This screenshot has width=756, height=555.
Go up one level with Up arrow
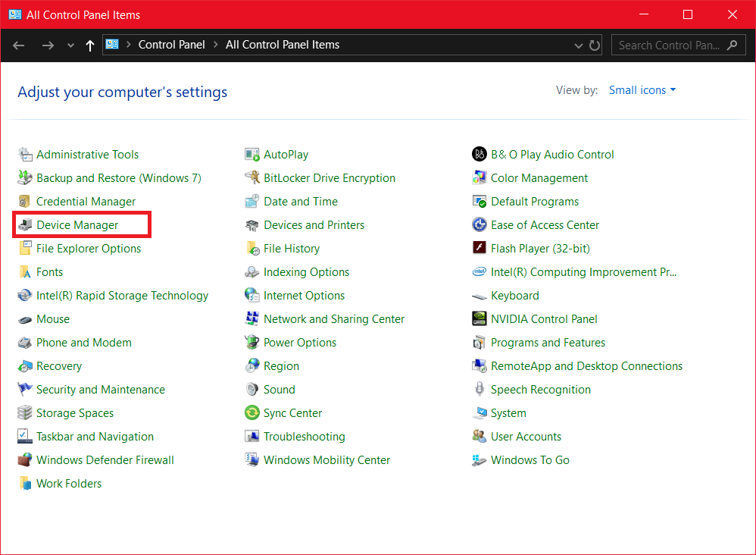pos(89,45)
